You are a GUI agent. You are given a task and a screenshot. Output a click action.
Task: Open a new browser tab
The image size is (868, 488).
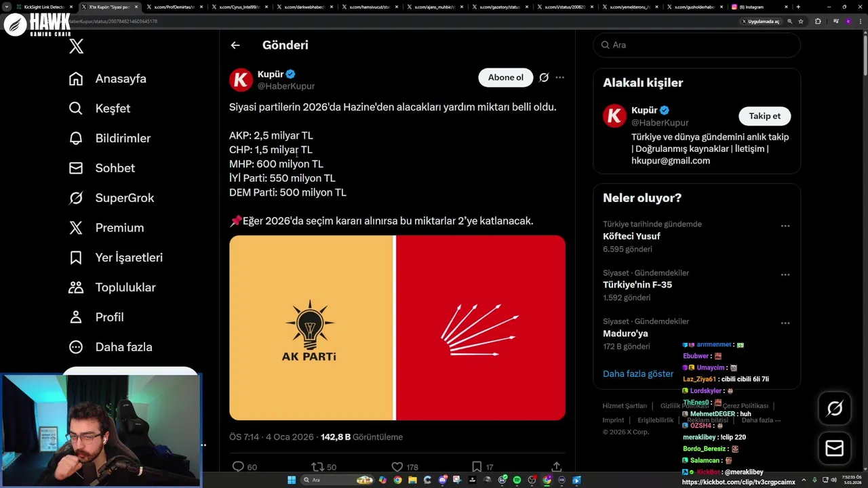(x=798, y=7)
